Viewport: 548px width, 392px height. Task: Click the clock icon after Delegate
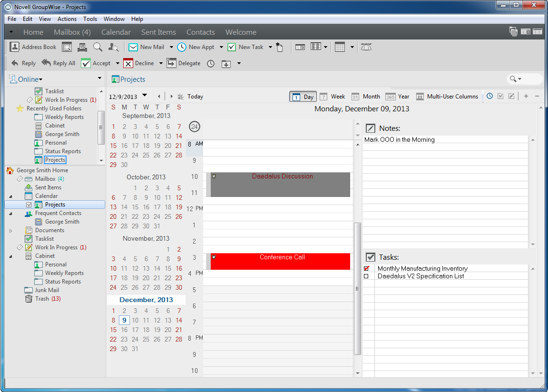[x=211, y=64]
